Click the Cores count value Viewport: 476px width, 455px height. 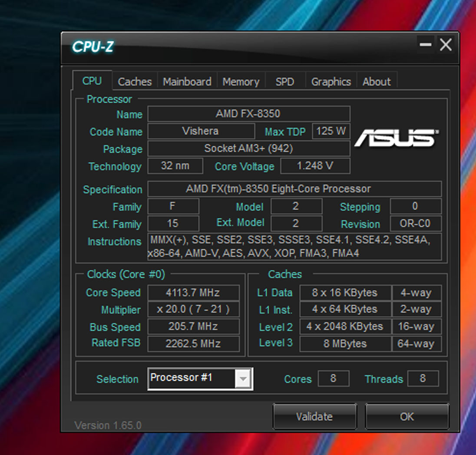click(x=333, y=379)
